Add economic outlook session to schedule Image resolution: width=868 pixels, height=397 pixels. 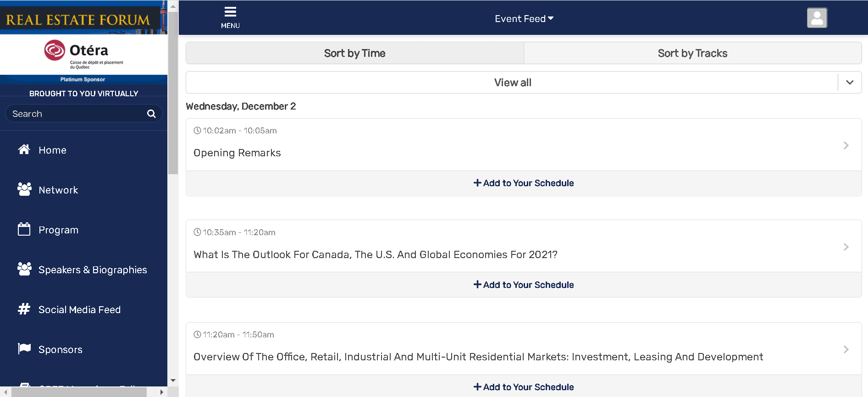[x=524, y=285]
